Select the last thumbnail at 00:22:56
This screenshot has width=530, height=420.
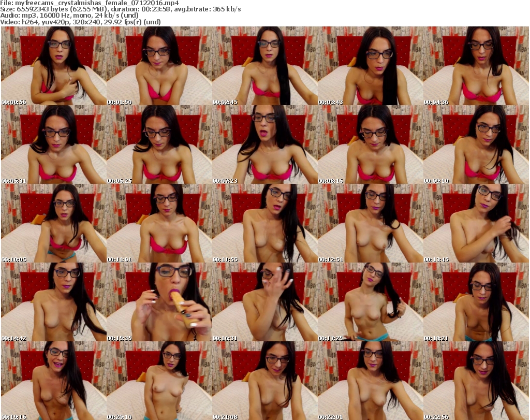[476, 381]
